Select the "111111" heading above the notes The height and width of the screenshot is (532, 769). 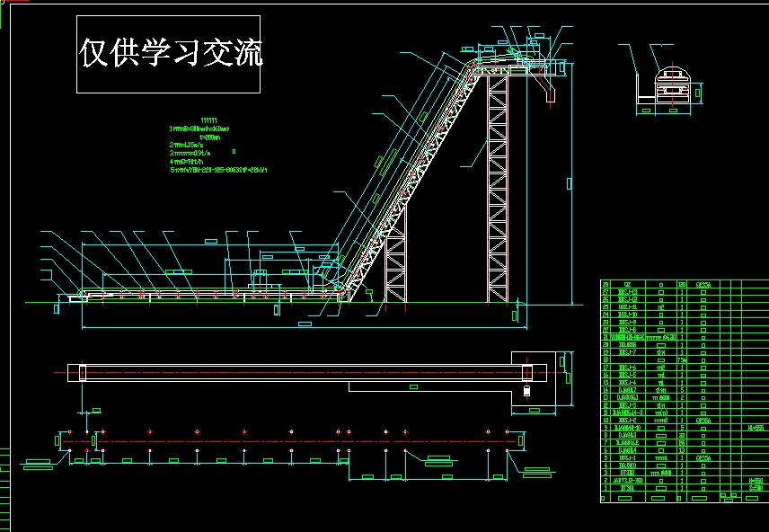(209, 120)
